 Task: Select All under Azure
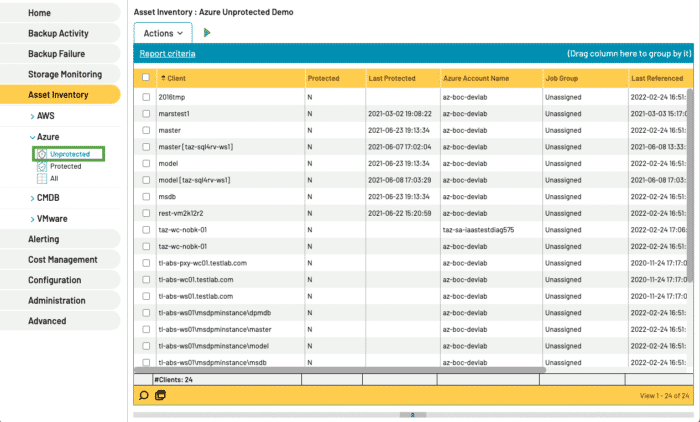pyautogui.click(x=54, y=178)
